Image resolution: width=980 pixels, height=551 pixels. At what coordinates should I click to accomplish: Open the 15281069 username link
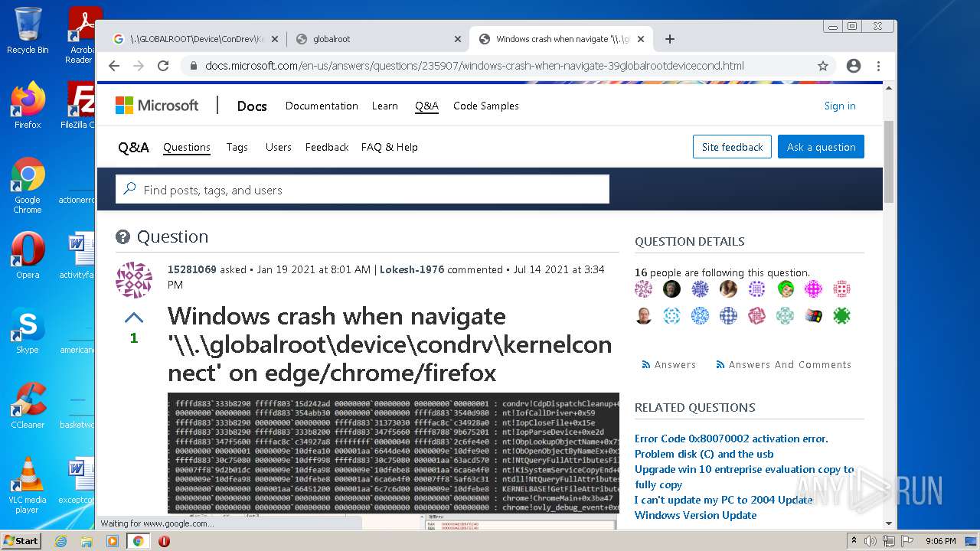[192, 269]
